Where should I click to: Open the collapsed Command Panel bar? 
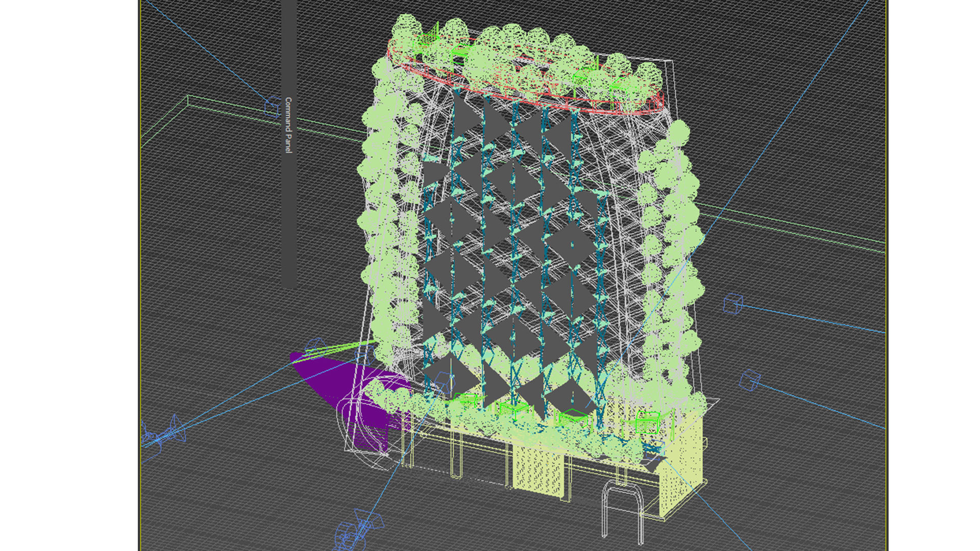pos(289,144)
